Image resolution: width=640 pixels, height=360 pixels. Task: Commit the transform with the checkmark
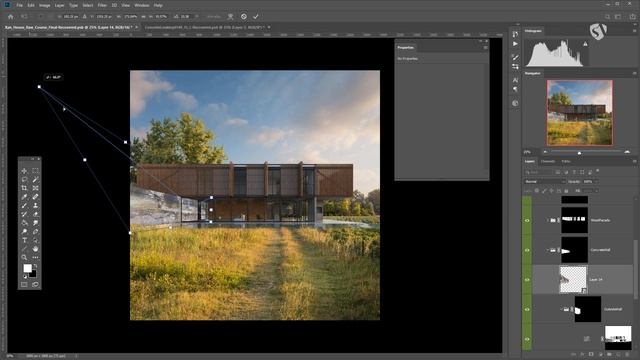tap(256, 17)
